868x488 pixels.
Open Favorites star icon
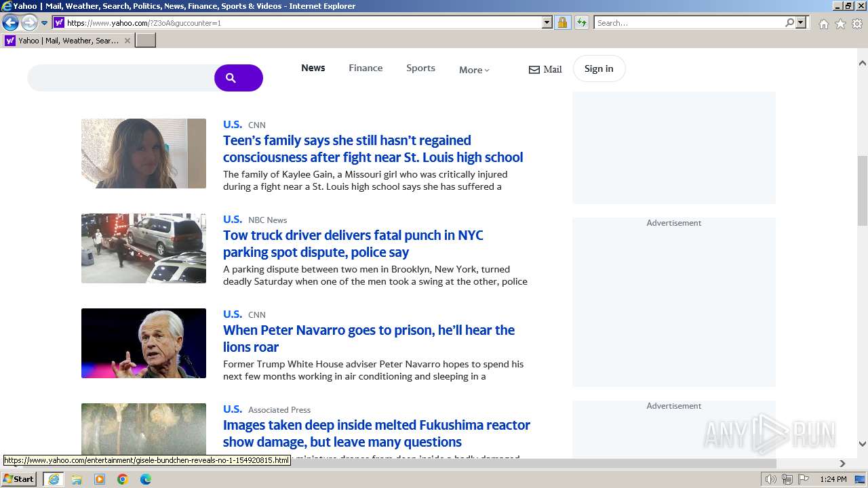(840, 24)
